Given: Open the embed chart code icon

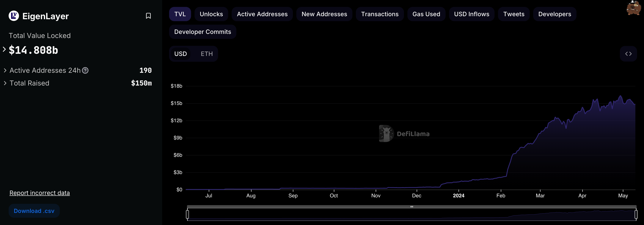Looking at the screenshot, I should 628,54.
